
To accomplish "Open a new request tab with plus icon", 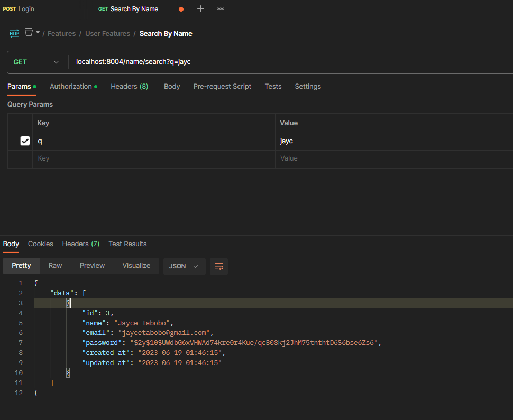I will 200,9.
